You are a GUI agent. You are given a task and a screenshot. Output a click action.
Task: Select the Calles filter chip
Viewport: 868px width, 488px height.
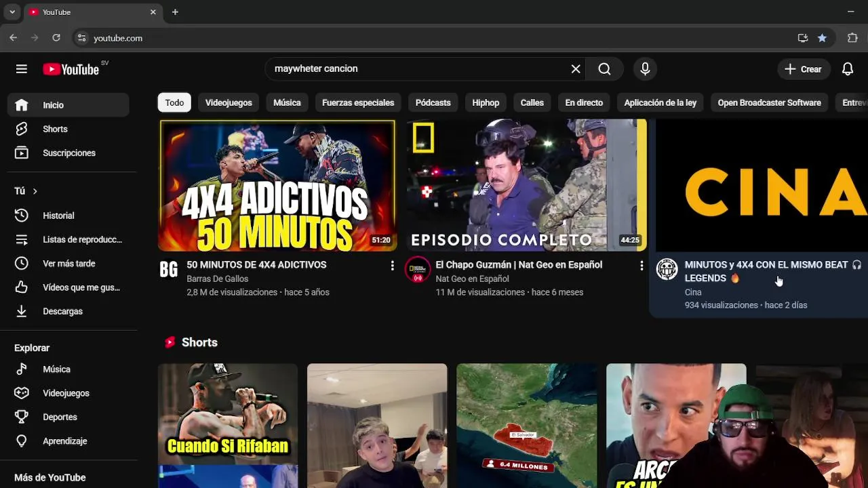click(x=532, y=102)
